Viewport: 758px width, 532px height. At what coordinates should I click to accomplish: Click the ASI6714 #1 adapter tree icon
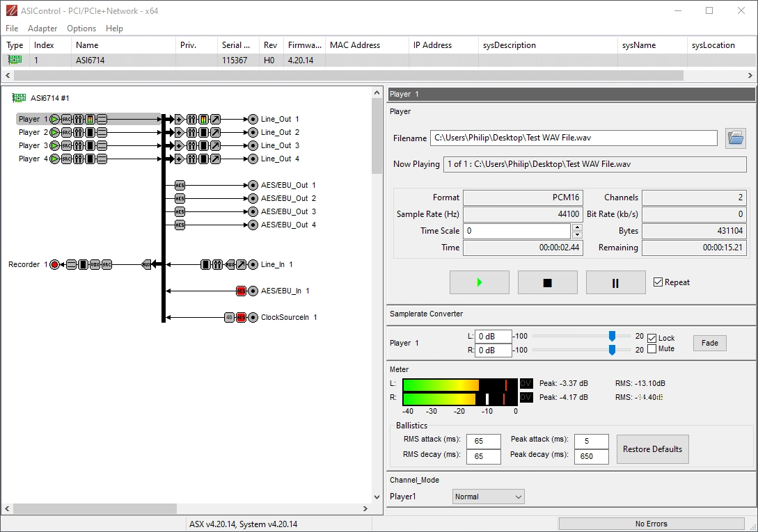coord(19,98)
